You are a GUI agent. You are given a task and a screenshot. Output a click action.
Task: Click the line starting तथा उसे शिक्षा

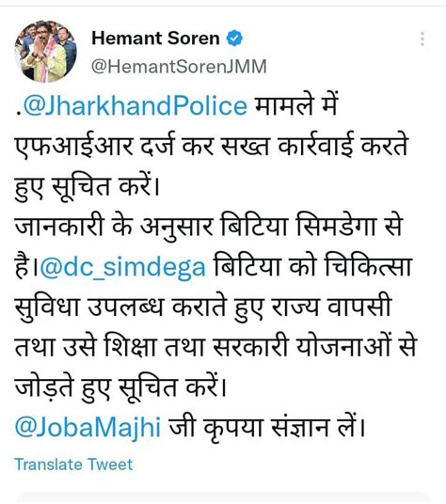point(215,347)
